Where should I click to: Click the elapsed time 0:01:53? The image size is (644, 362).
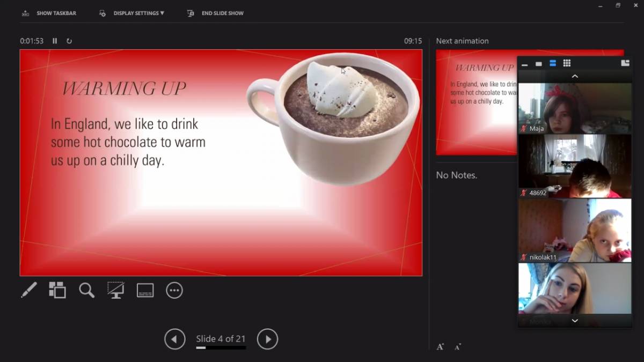pyautogui.click(x=32, y=41)
